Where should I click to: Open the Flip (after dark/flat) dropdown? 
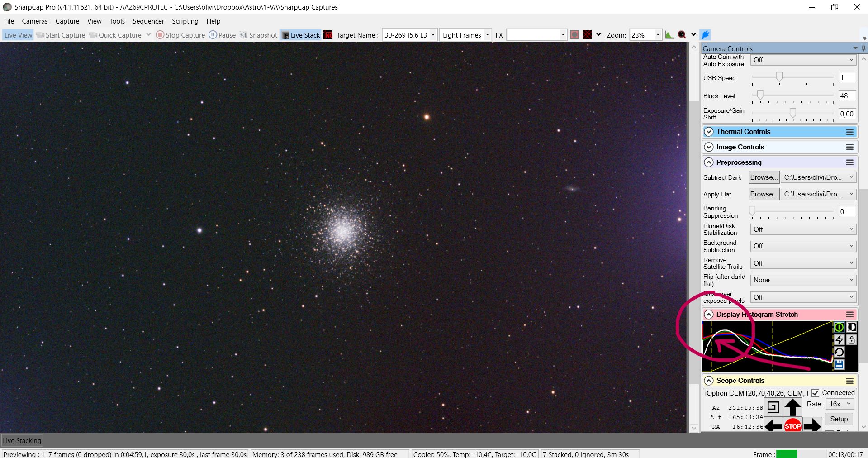pyautogui.click(x=803, y=280)
